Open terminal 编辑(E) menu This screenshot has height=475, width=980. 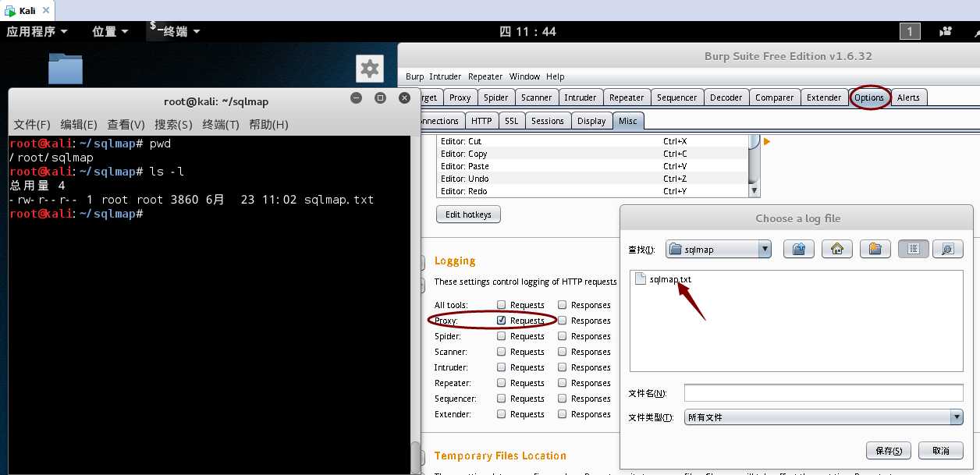pyautogui.click(x=79, y=125)
